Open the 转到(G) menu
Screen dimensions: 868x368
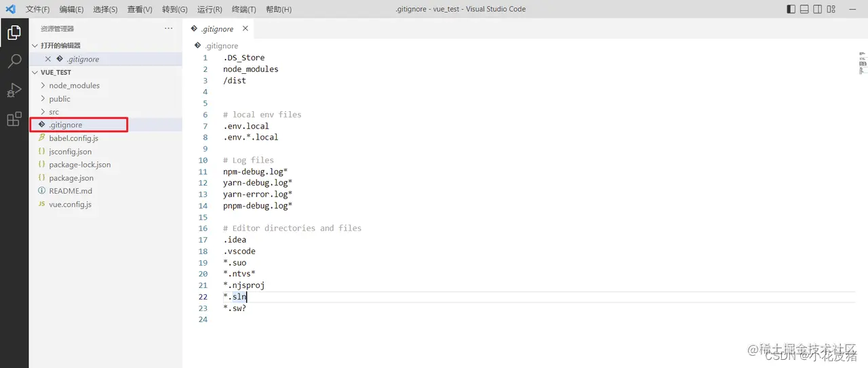tap(175, 9)
